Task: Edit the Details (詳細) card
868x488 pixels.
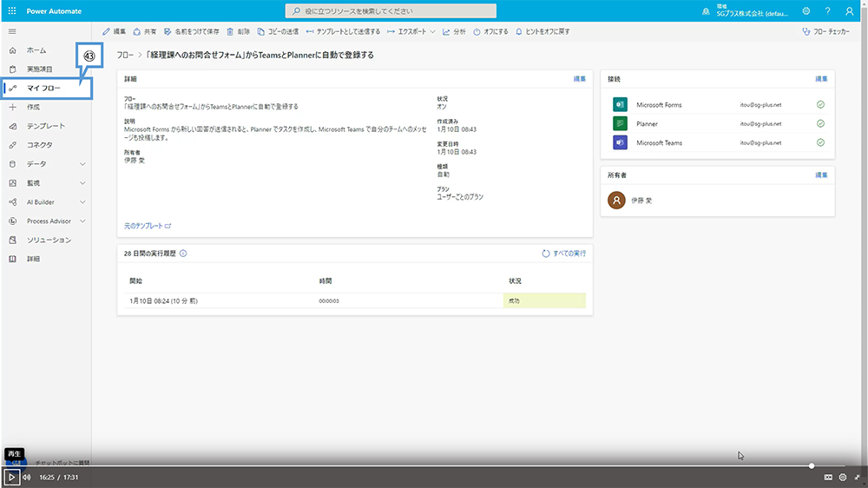Action: coord(580,79)
